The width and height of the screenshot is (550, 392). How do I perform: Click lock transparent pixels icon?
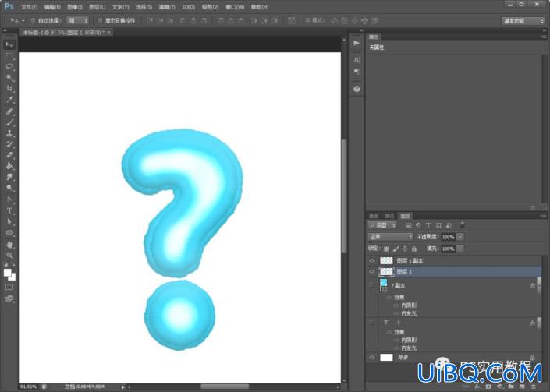tap(386, 249)
